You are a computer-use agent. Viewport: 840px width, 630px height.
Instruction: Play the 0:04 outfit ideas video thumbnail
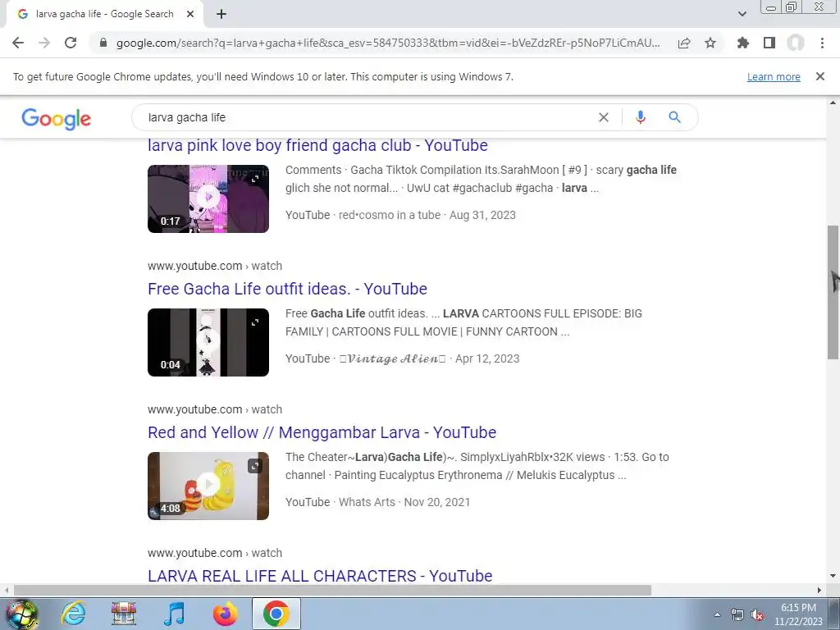(208, 342)
